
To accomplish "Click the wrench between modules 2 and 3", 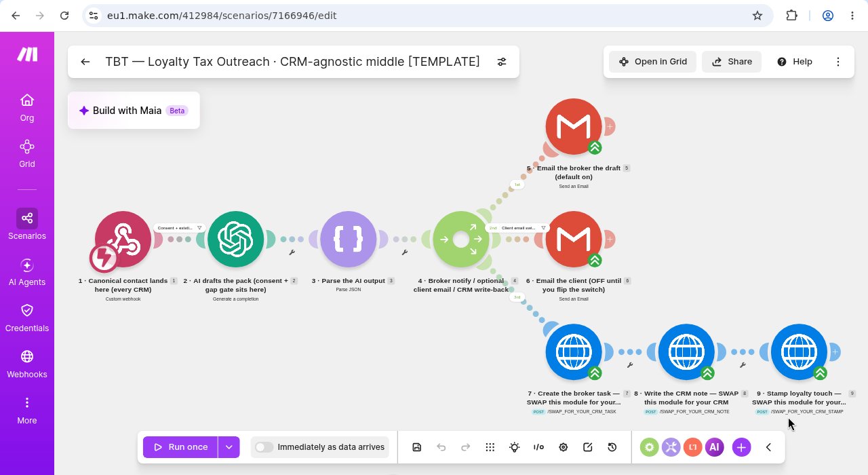I will pos(292,252).
